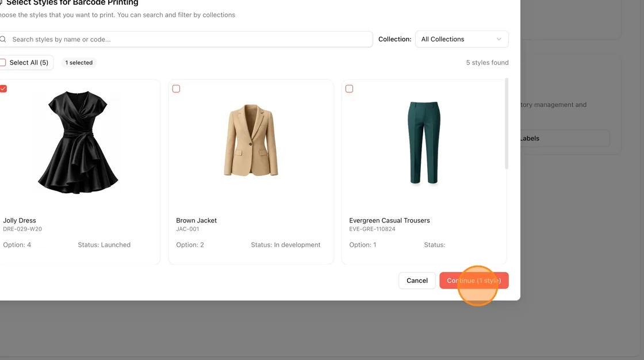The width and height of the screenshot is (644, 360).
Task: Check the Brown Jacket checkbox
Action: point(176,89)
